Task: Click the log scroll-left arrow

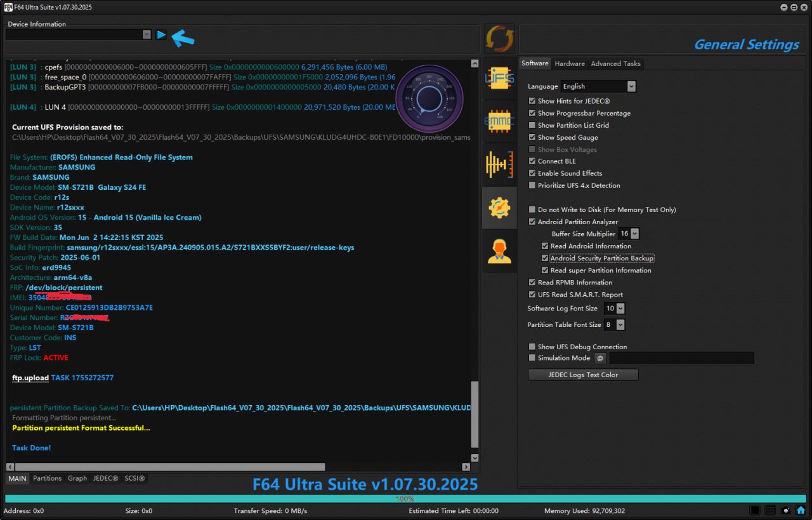Action: 10,467
